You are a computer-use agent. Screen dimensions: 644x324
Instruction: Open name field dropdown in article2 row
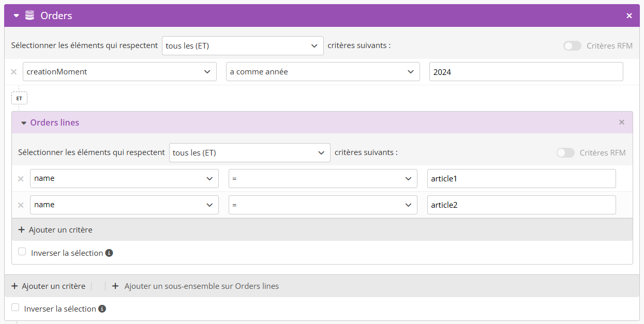click(x=124, y=205)
